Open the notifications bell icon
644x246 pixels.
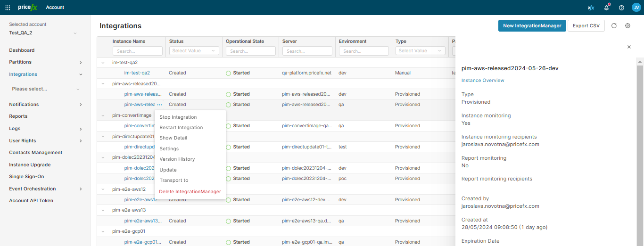[x=606, y=8]
